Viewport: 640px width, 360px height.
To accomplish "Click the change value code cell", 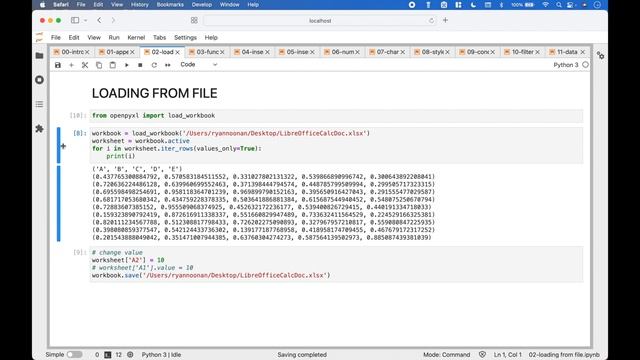I will click(x=336, y=264).
